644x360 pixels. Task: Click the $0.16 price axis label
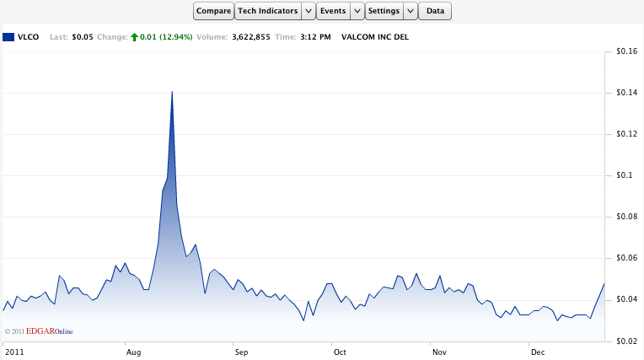[x=627, y=51]
